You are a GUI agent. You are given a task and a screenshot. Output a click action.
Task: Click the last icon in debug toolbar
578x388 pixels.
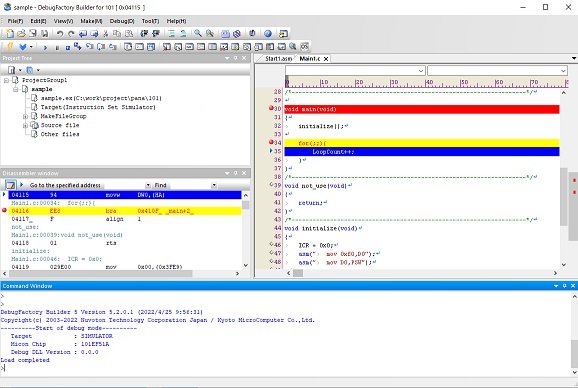click(x=304, y=46)
